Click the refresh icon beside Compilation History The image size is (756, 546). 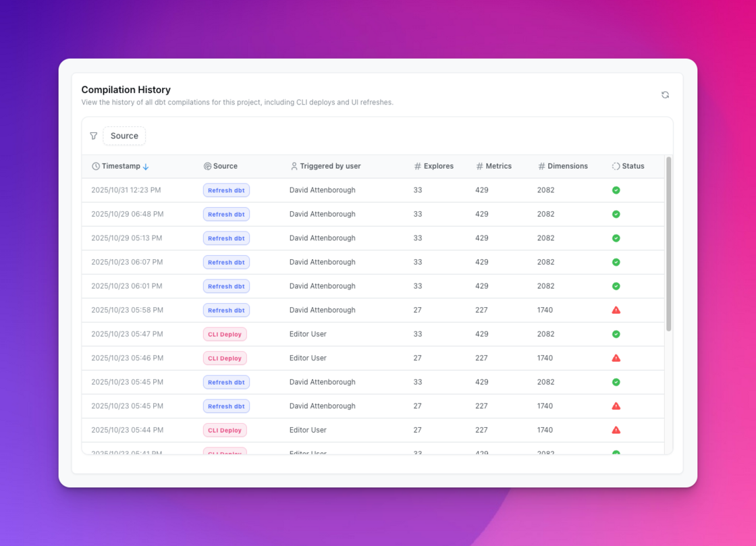(665, 95)
